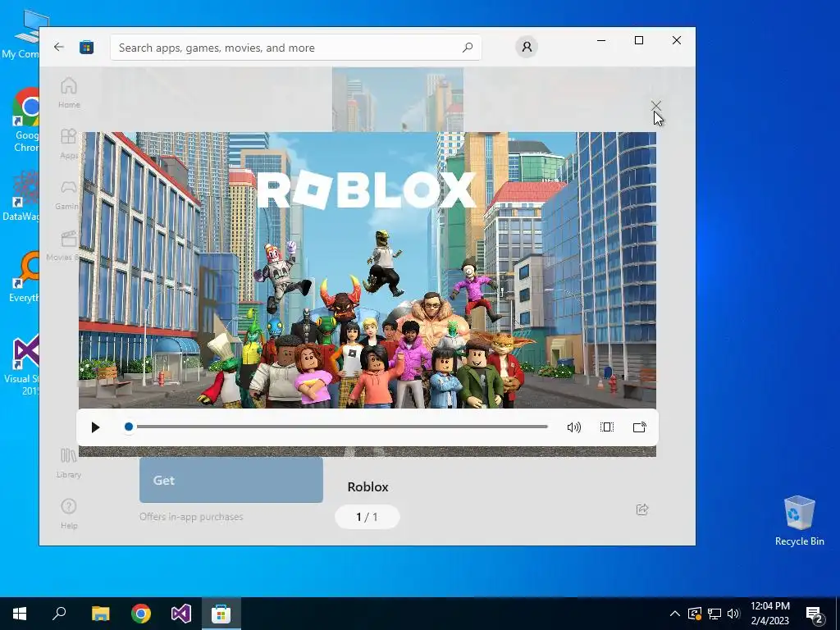The width and height of the screenshot is (840, 630).
Task: Launch Chrome from the taskbar
Action: coord(141,614)
